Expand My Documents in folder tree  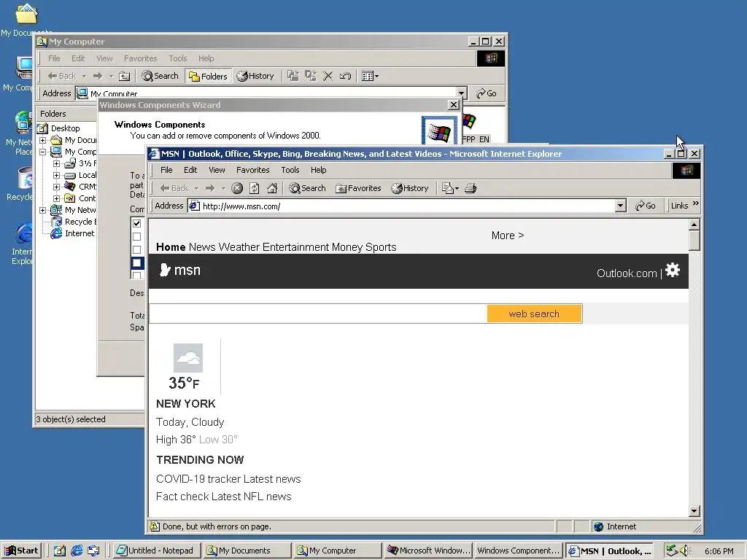point(43,140)
